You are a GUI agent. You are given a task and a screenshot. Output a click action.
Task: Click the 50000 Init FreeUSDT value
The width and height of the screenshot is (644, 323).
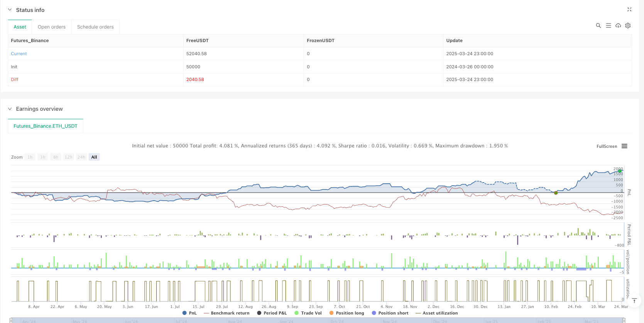tap(193, 67)
